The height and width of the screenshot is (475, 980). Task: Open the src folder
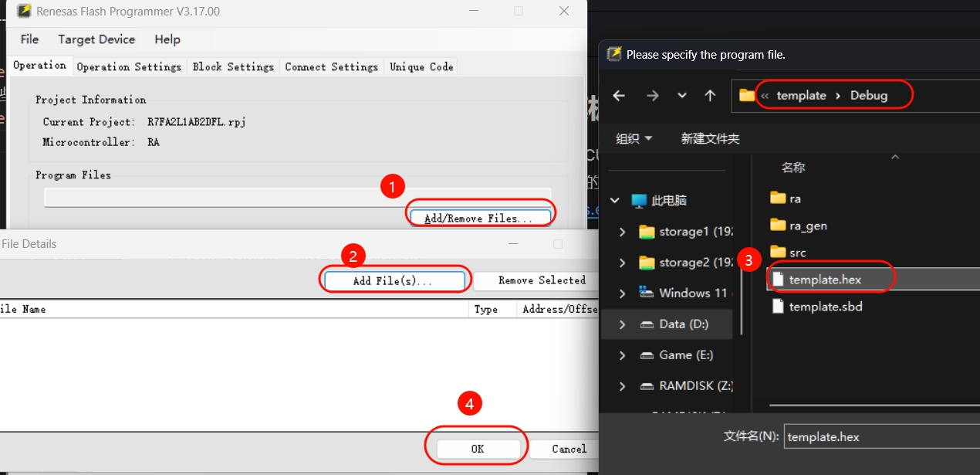coord(788,253)
